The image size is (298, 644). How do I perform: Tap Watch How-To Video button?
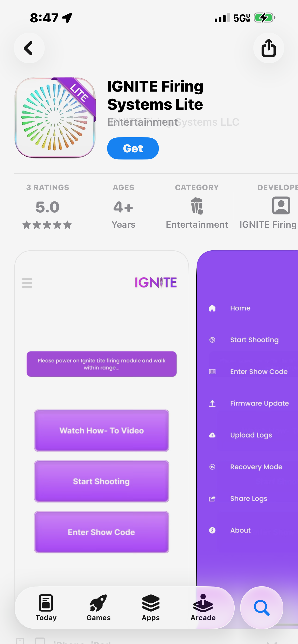coord(102,430)
